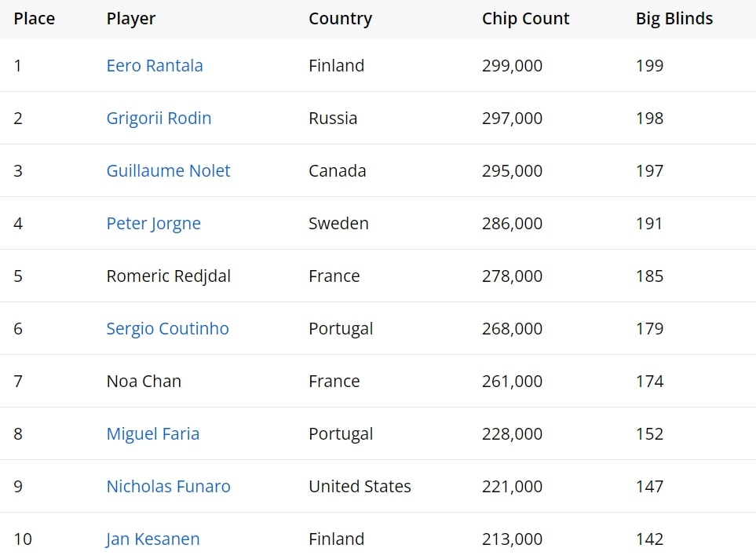Click the Country column header
Viewport: 756px width, 559px height.
pyautogui.click(x=340, y=19)
